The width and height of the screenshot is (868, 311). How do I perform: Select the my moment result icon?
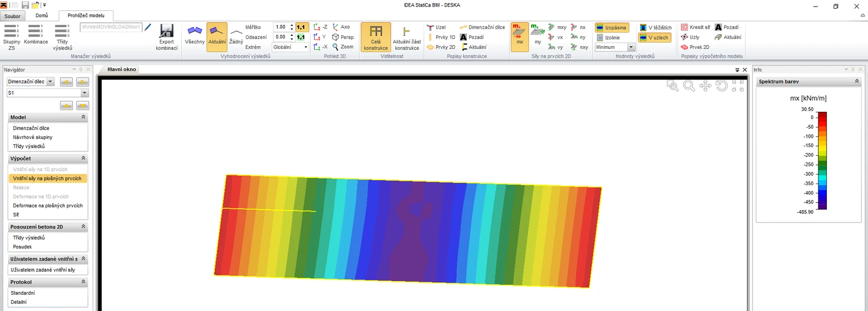538,37
